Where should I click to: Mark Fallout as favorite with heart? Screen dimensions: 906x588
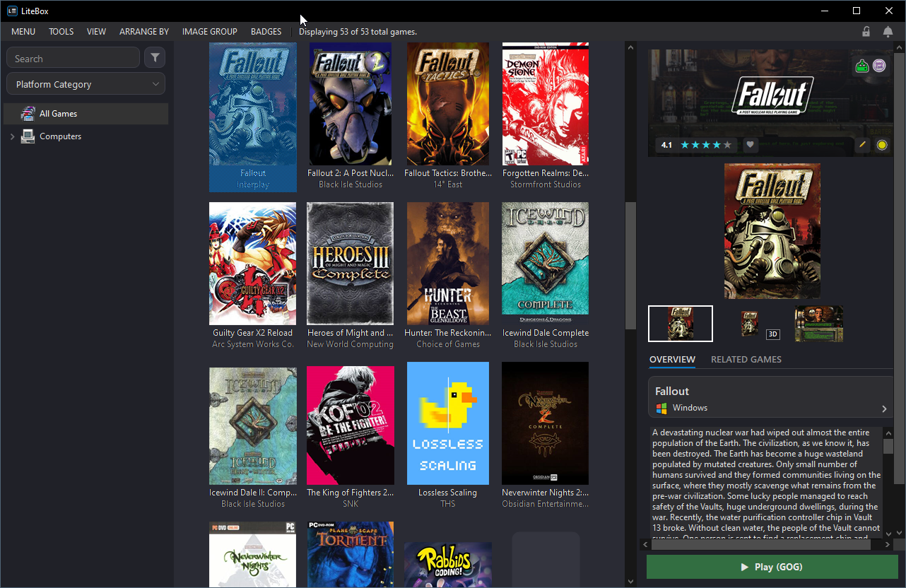(x=751, y=145)
